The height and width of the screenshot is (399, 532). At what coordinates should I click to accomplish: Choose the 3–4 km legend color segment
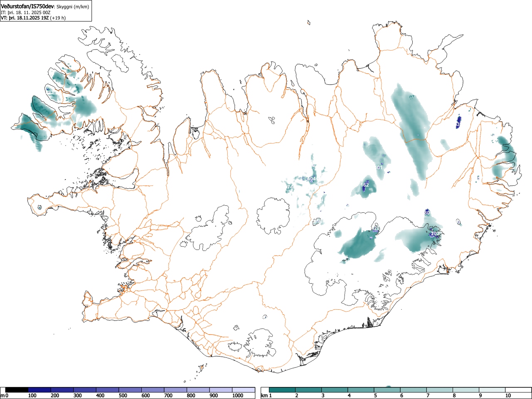pos(335,390)
